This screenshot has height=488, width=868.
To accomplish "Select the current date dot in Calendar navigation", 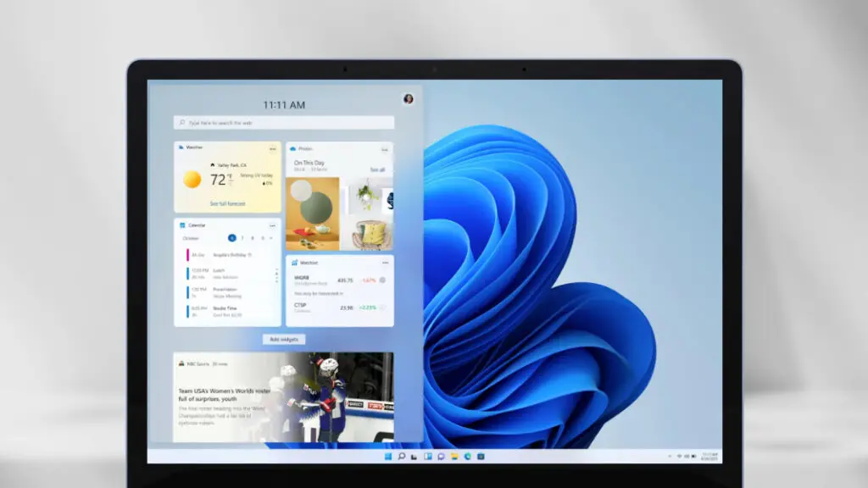I will click(232, 238).
